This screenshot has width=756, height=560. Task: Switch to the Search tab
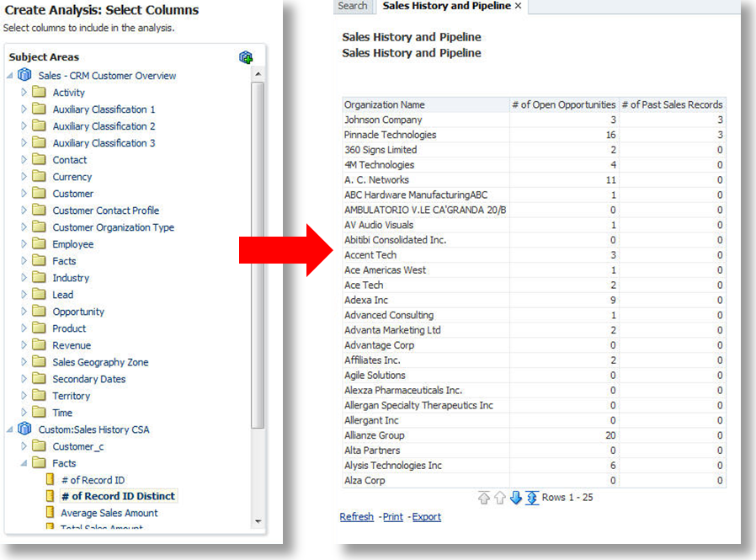click(352, 6)
